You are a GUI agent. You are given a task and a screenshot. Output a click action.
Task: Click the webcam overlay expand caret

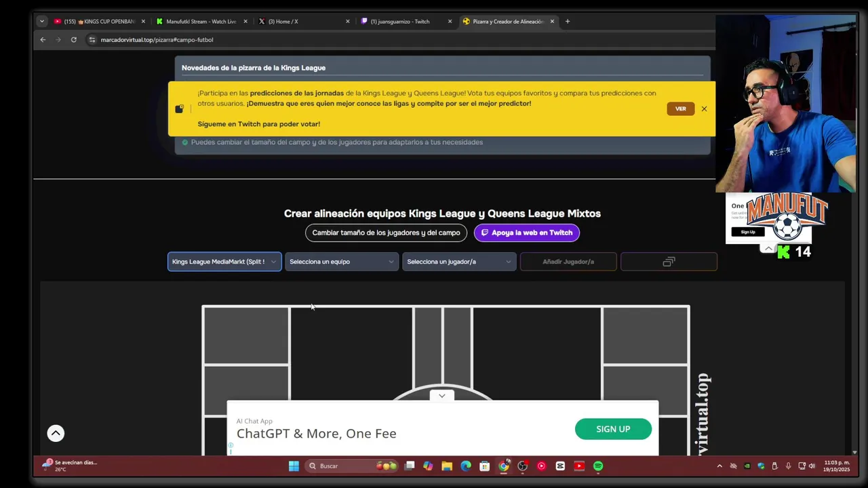768,249
